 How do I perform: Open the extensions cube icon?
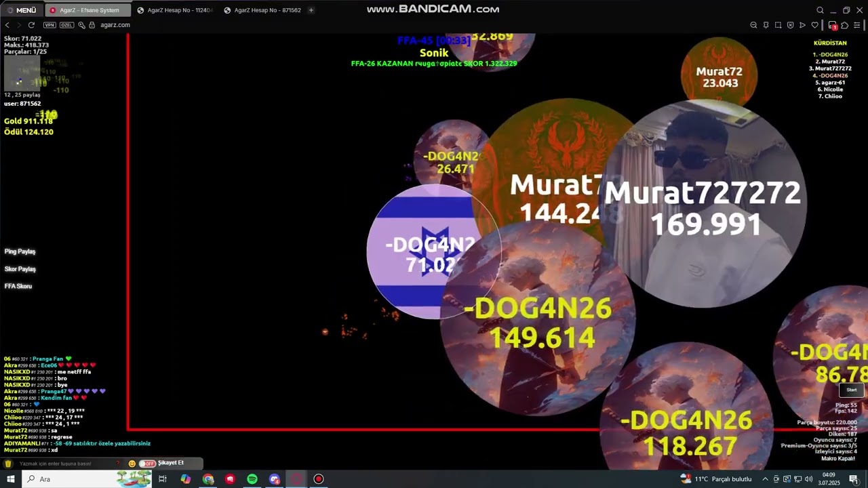pyautogui.click(x=844, y=25)
